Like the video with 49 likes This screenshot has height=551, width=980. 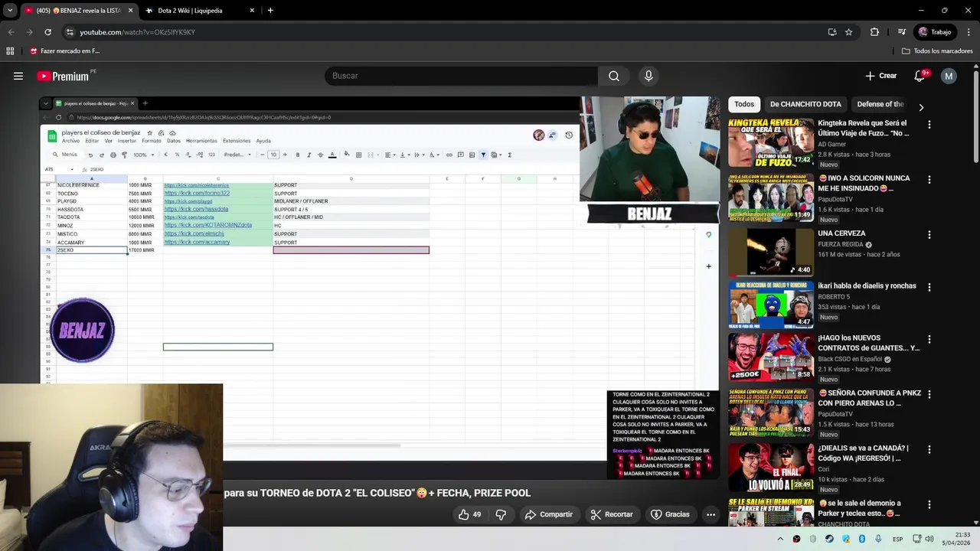tap(469, 514)
